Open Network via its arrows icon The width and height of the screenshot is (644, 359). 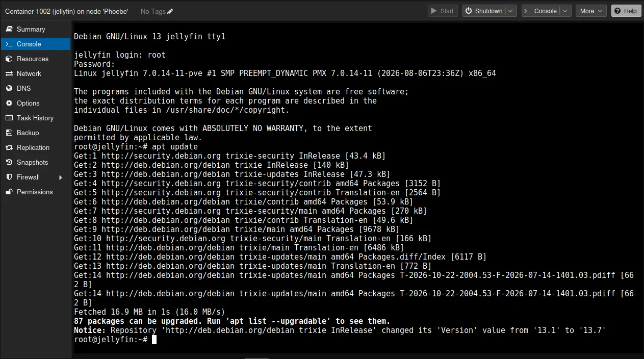[9, 73]
